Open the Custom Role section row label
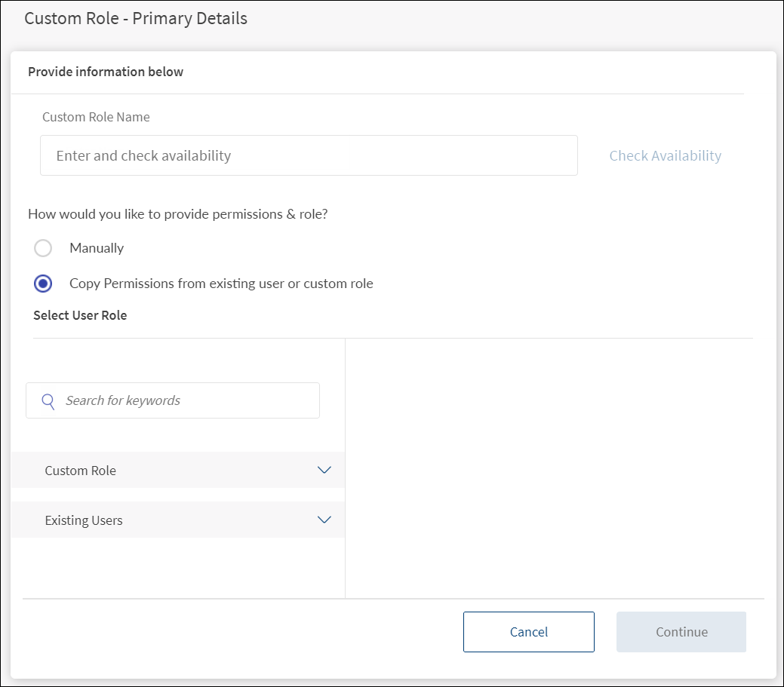 (x=81, y=471)
